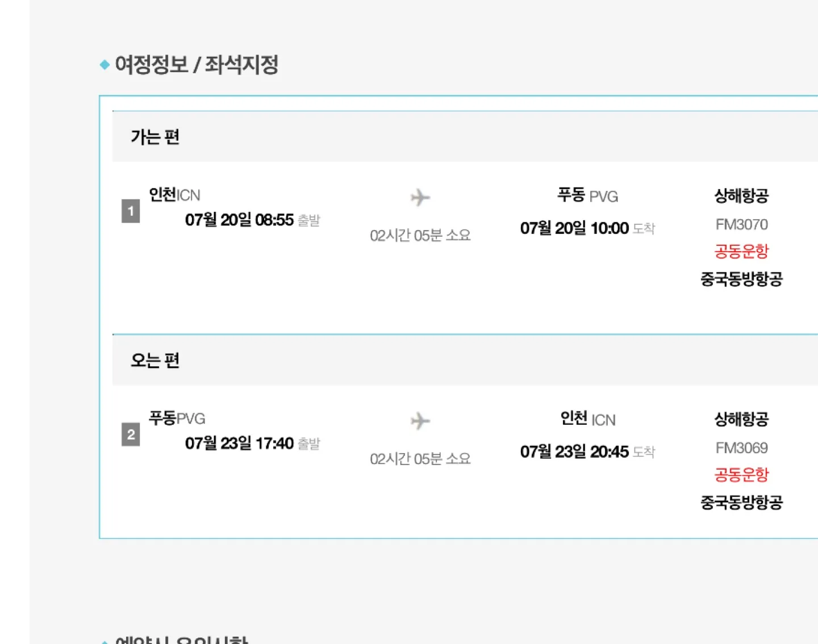The width and height of the screenshot is (818, 644).
Task: Select arrival airport 푸동 PVG on outbound flight
Action: pyautogui.click(x=587, y=196)
